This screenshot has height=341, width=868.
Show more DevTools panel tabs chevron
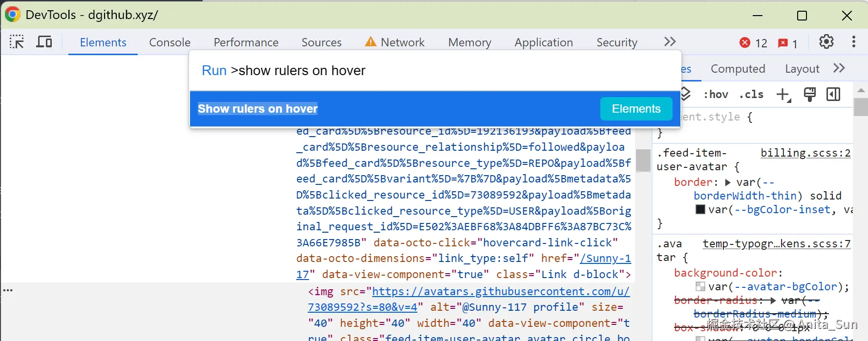[x=670, y=42]
